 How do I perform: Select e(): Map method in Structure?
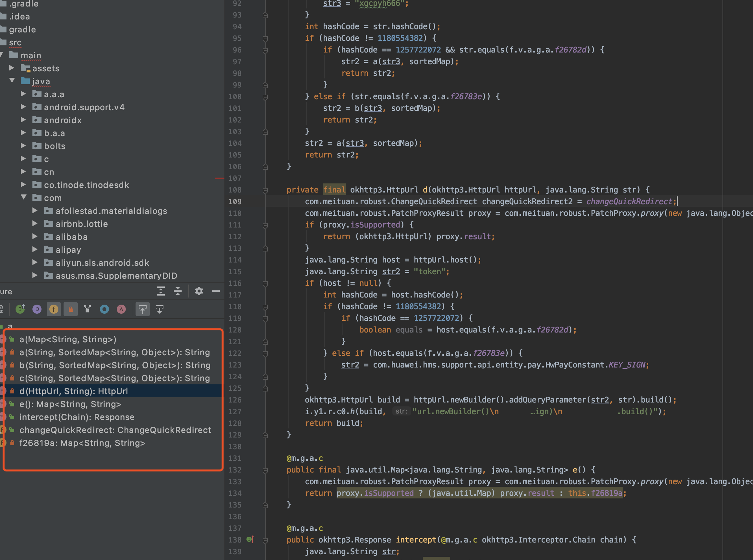click(x=70, y=404)
